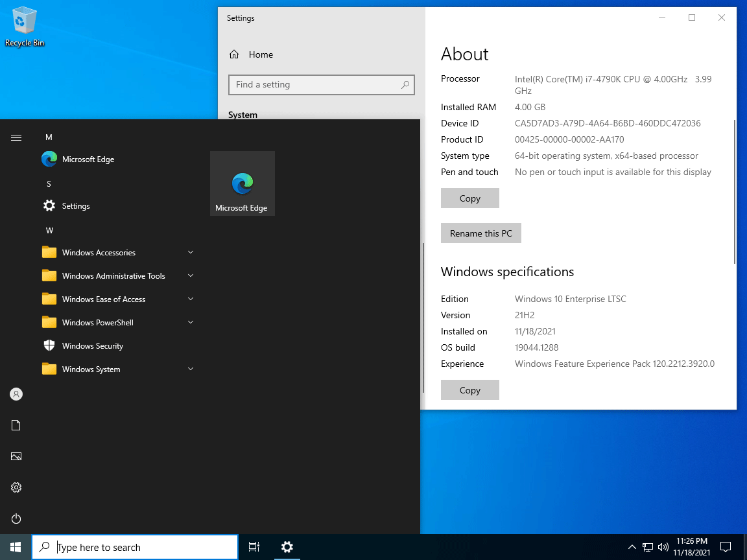Open the Recycle Bin desktop icon
Screen dimensions: 747x560
tap(25, 26)
